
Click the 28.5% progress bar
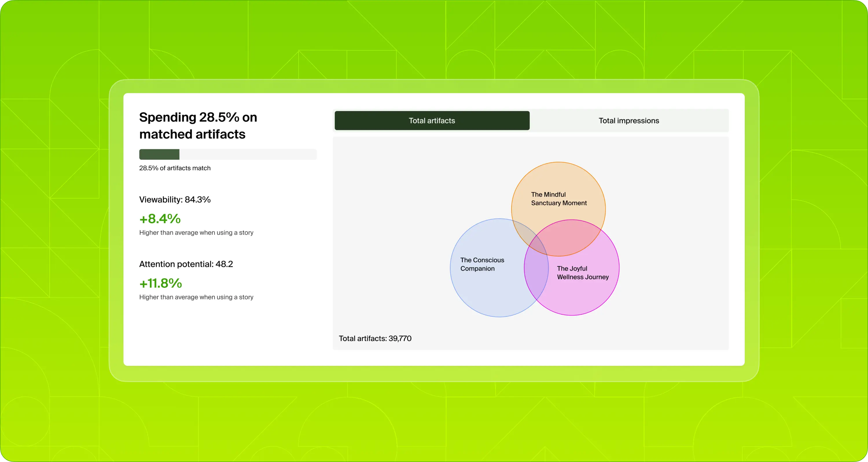point(227,154)
